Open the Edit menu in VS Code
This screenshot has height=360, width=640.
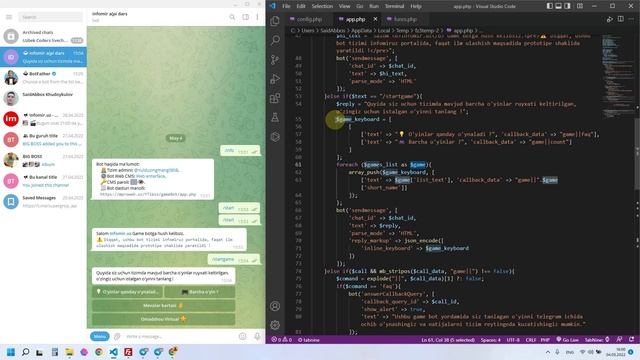click(x=301, y=6)
